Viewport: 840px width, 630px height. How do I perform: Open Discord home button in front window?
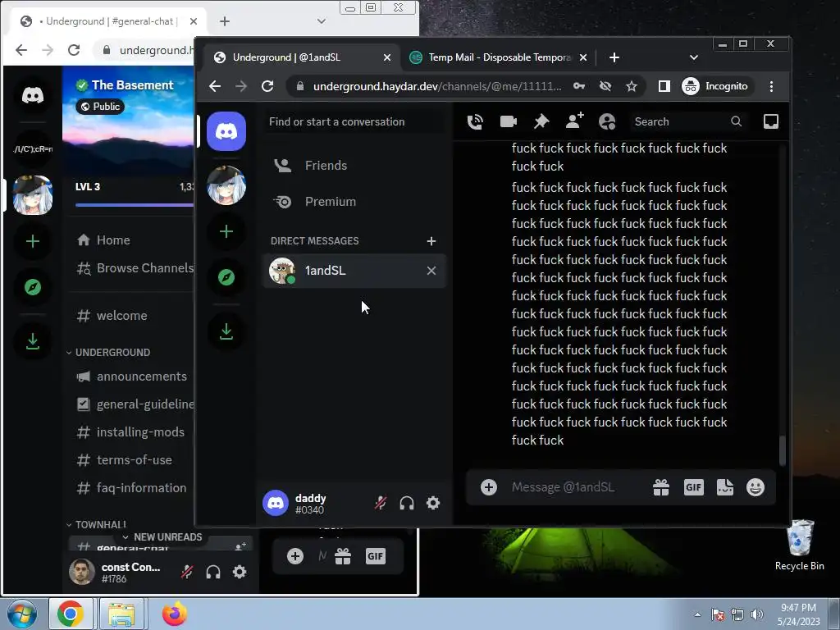(x=226, y=131)
